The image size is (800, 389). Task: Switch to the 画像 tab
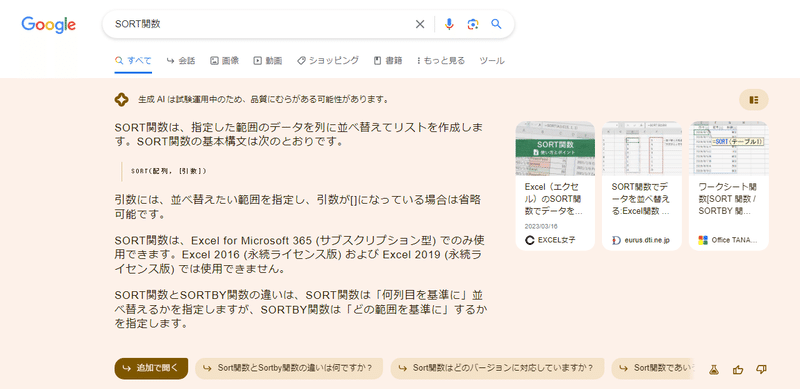224,61
